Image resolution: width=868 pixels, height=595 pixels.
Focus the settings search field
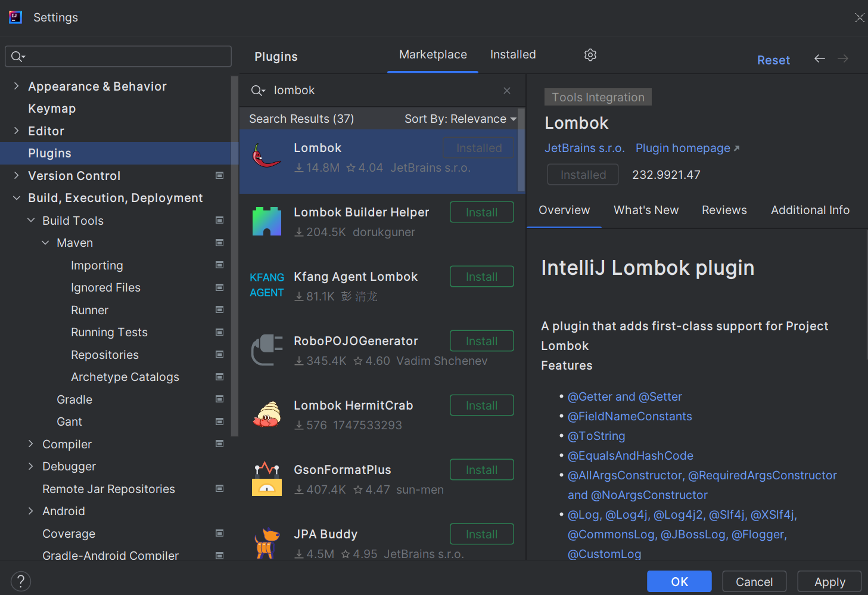click(118, 57)
